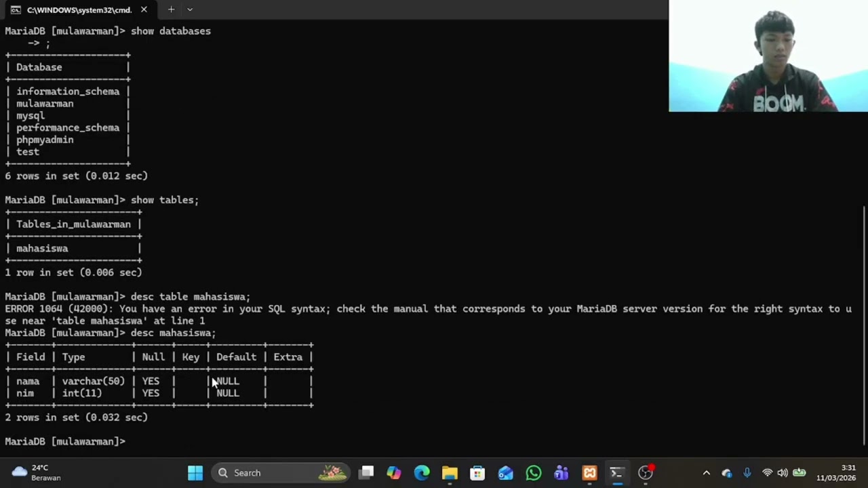Click the taskbar Search box
Viewport: 868px width, 488px height.
tap(280, 473)
